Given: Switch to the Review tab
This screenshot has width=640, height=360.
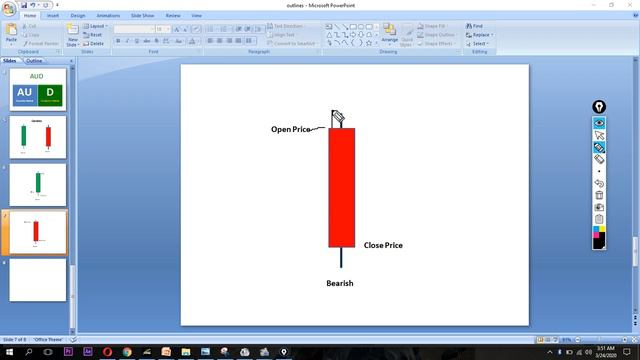Looking at the screenshot, I should (173, 16).
